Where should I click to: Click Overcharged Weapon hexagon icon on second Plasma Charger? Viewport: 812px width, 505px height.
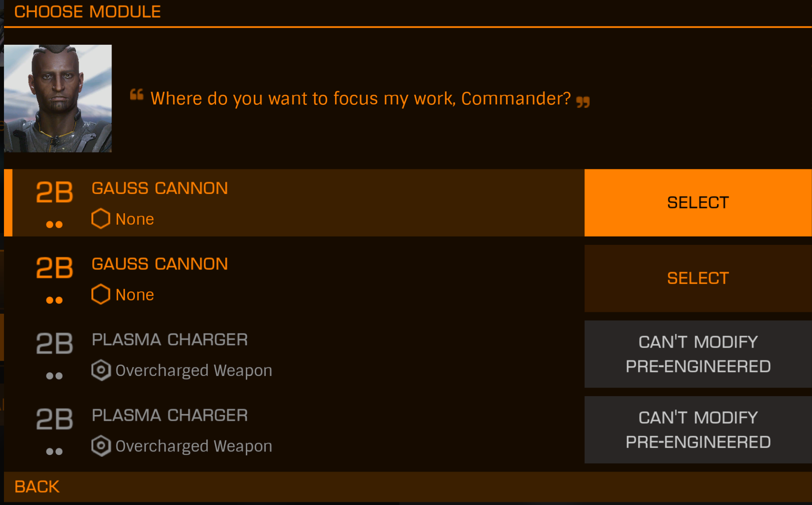pyautogui.click(x=101, y=446)
